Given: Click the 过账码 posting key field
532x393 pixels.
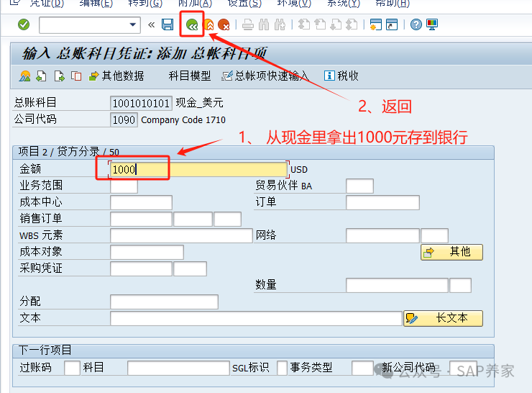Looking at the screenshot, I should coord(73,369).
